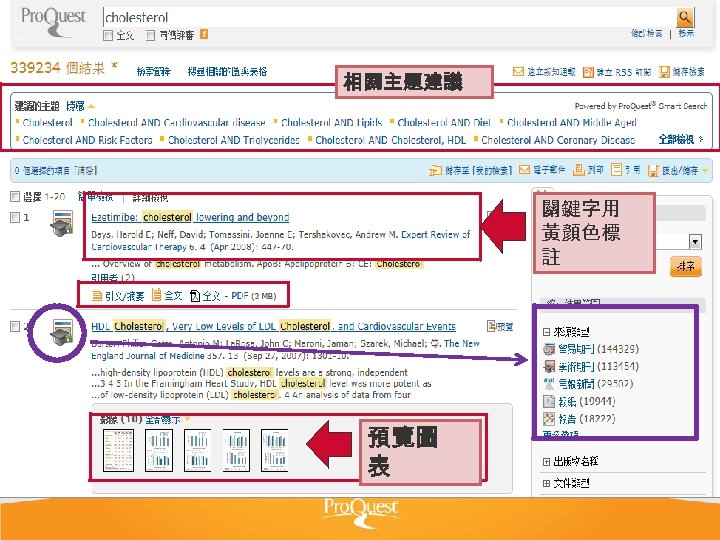This screenshot has width=720, height=540.
Task: Click 全部檢視 view all subjects link
Action: tap(676, 139)
